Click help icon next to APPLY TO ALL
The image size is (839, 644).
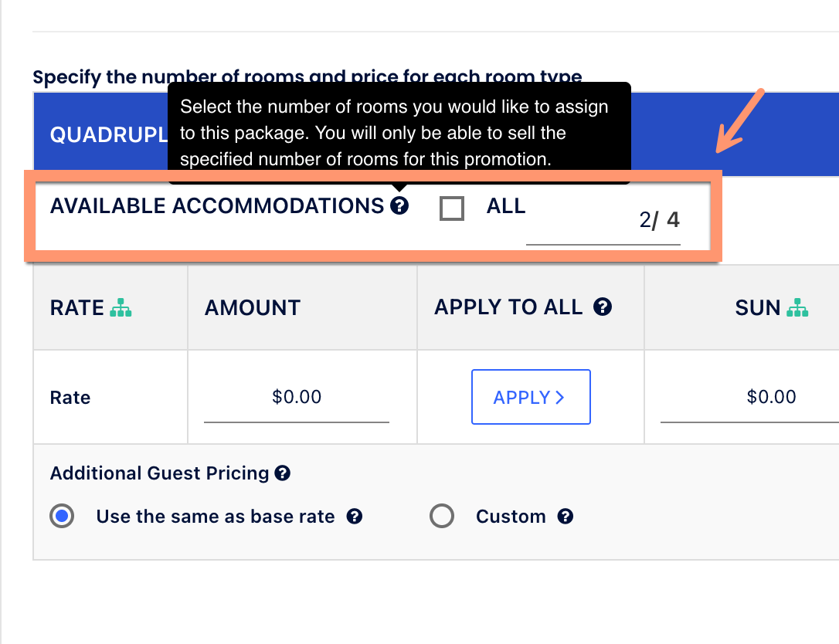pos(603,307)
